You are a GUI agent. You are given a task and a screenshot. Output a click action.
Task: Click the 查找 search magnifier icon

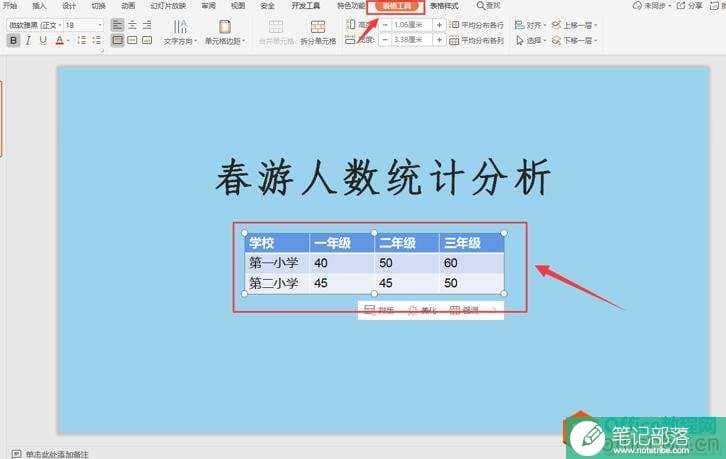coord(481,6)
